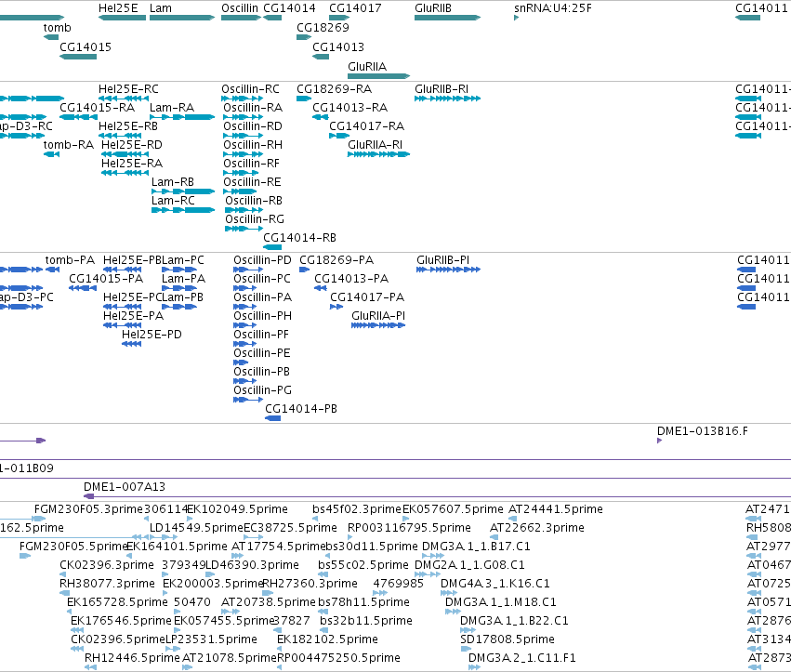The width and height of the screenshot is (791, 672).
Task: Click the Lam-RB transcript label
Action: (173, 182)
